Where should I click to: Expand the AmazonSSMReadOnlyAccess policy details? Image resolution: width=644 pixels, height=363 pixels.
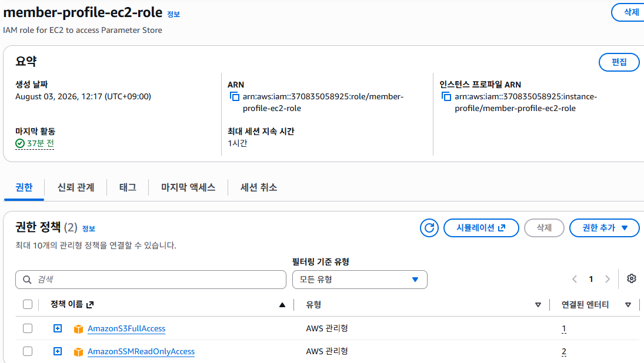tap(58, 351)
